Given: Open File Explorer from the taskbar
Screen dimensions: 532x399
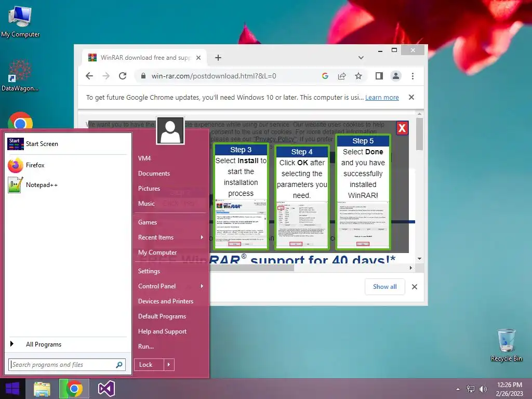Looking at the screenshot, I should coord(42,389).
